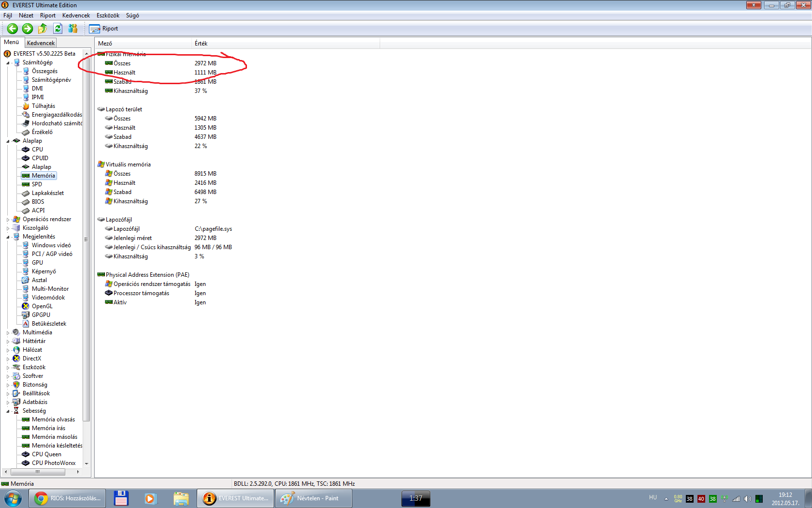812x508 pixels.
Task: Collapse the Sebesség tree node
Action: click(8, 411)
